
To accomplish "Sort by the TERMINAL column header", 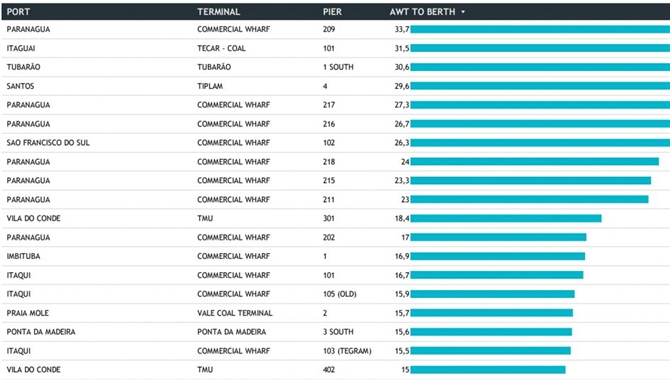I will click(x=218, y=12).
